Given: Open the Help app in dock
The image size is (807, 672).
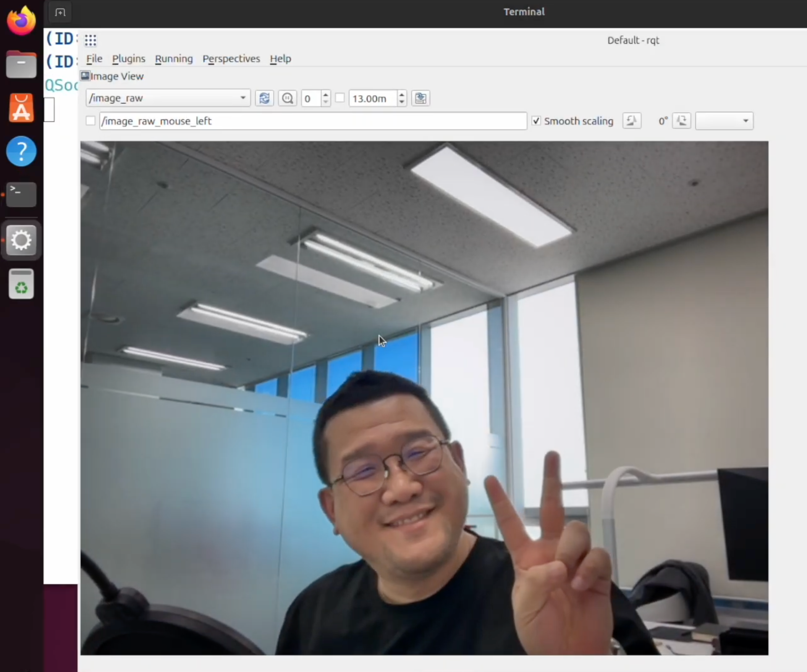Looking at the screenshot, I should pyautogui.click(x=21, y=151).
